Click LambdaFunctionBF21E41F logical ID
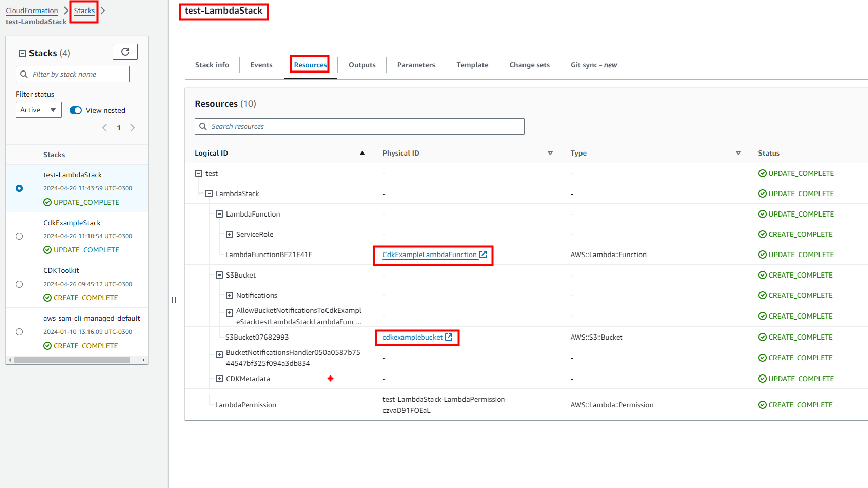 [x=269, y=255]
